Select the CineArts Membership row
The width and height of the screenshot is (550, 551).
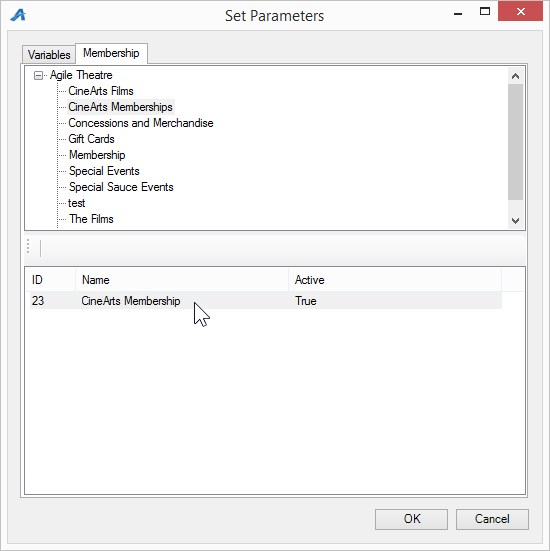266,301
